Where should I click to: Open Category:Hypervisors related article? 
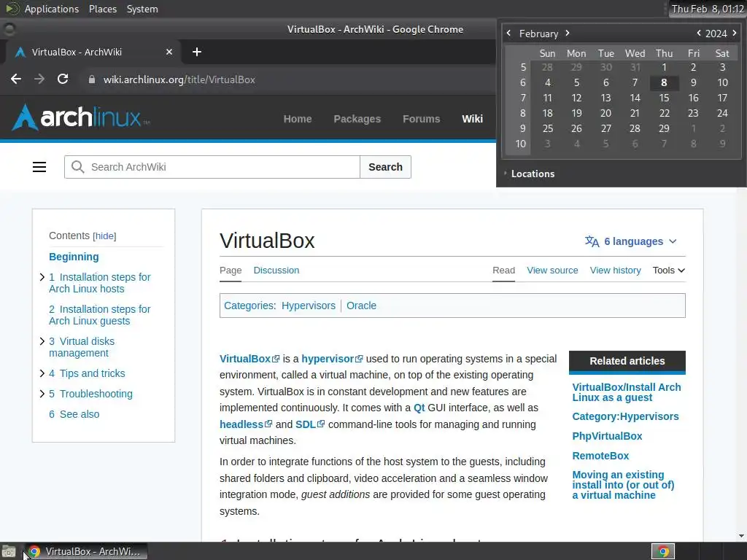click(x=625, y=416)
